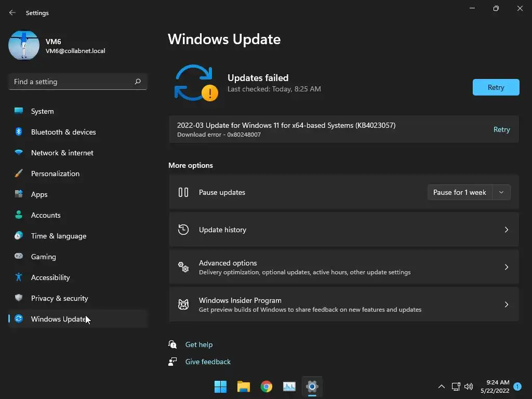
Task: Click the Windows Update sync icon in the sidebar
Action: pos(19,318)
